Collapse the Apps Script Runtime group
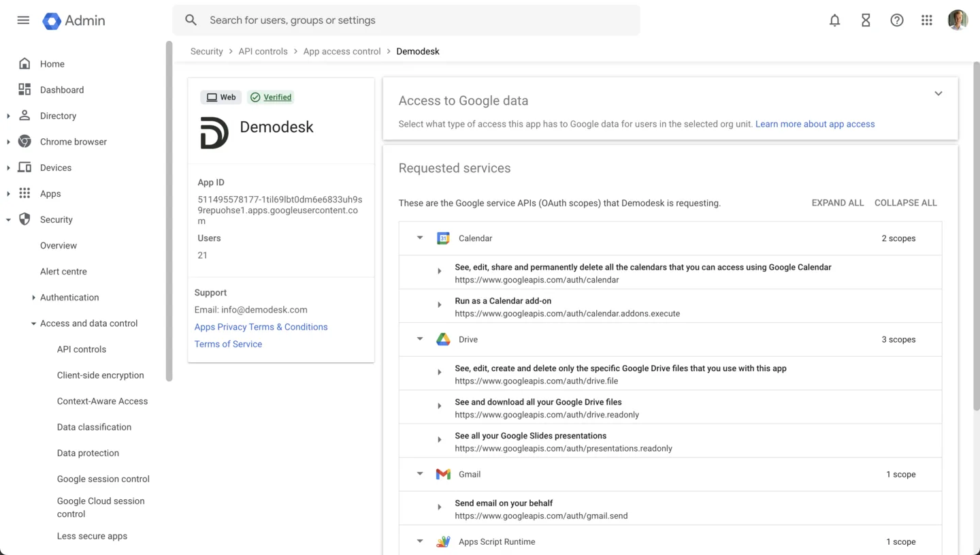 pos(420,541)
